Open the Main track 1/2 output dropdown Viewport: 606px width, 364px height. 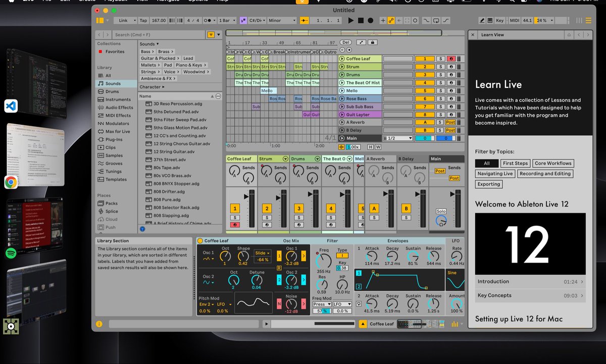398,138
